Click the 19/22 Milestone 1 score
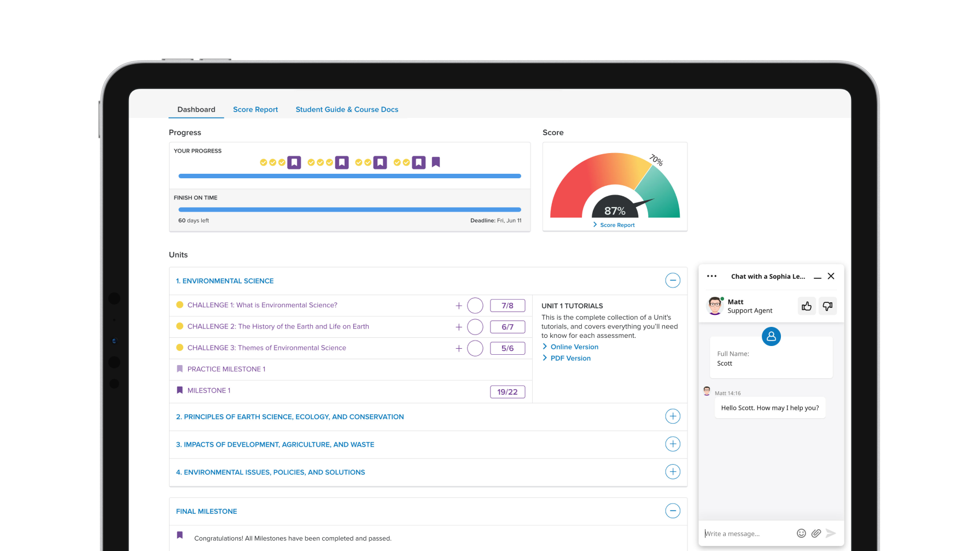This screenshot has width=980, height=551. tap(507, 392)
